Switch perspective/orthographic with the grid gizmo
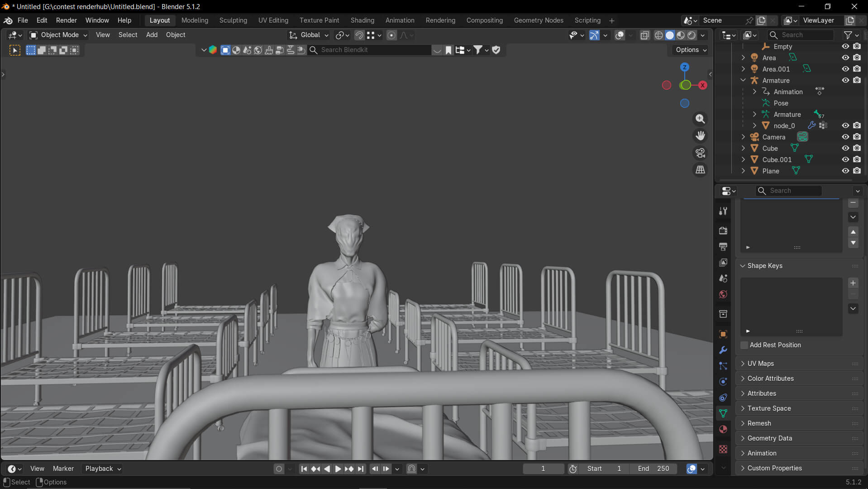Image resolution: width=868 pixels, height=489 pixels. pyautogui.click(x=700, y=170)
